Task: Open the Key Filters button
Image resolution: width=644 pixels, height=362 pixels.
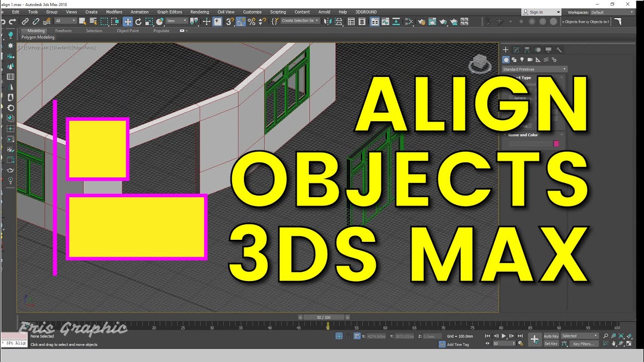Action: [584, 344]
